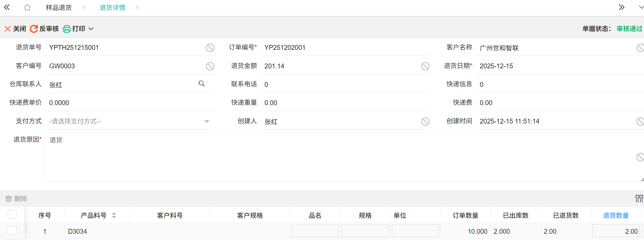Click the printer icon for 打印
Screen dimensions: 644x240
[67, 29]
